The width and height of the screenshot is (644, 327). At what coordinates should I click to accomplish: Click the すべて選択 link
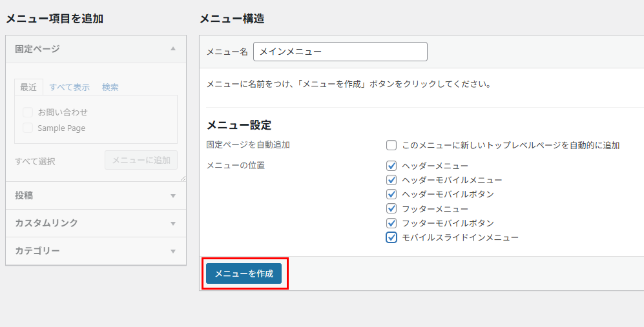[35, 161]
